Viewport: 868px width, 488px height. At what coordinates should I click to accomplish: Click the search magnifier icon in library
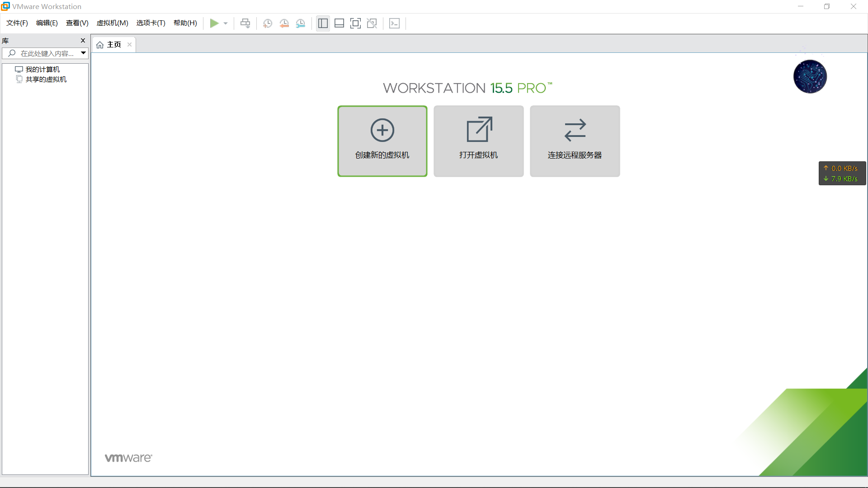tap(12, 53)
